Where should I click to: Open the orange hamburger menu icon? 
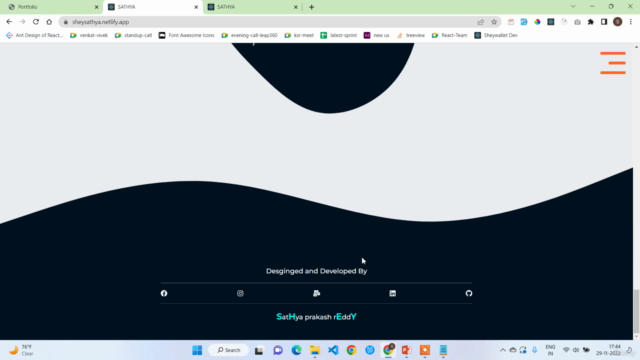click(613, 63)
